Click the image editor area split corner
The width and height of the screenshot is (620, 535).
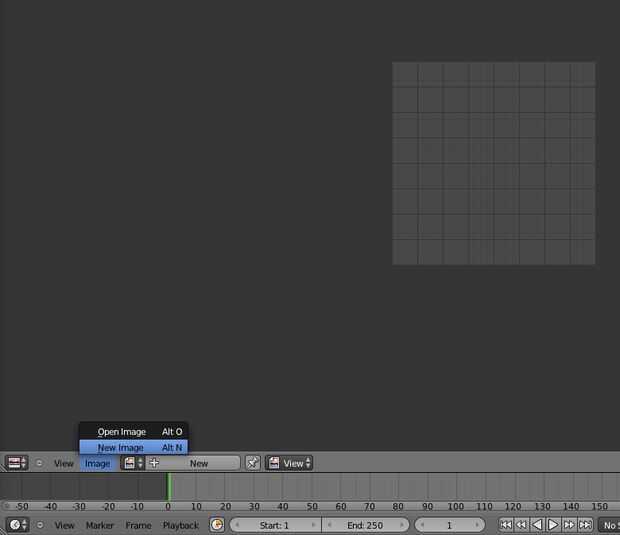pos(3,468)
